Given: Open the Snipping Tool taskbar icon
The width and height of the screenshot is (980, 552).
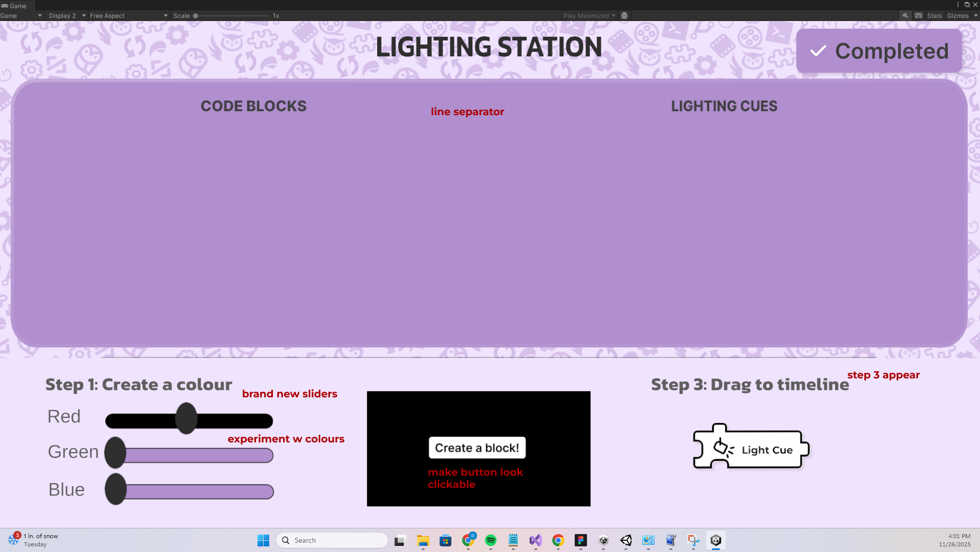Looking at the screenshot, I should (693, 540).
